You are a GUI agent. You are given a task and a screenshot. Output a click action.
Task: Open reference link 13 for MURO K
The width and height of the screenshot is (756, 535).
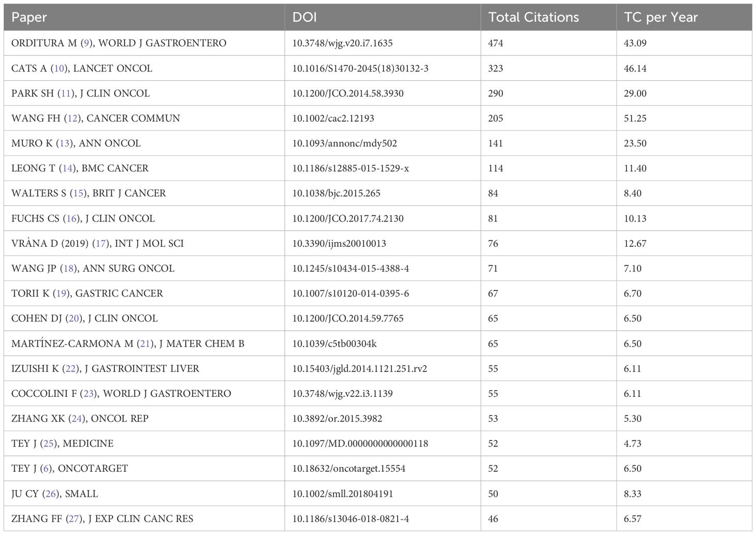click(x=65, y=143)
